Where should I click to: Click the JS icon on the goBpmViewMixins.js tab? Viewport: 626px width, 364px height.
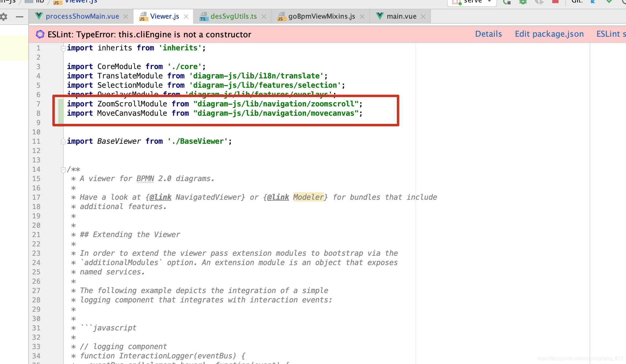(281, 16)
